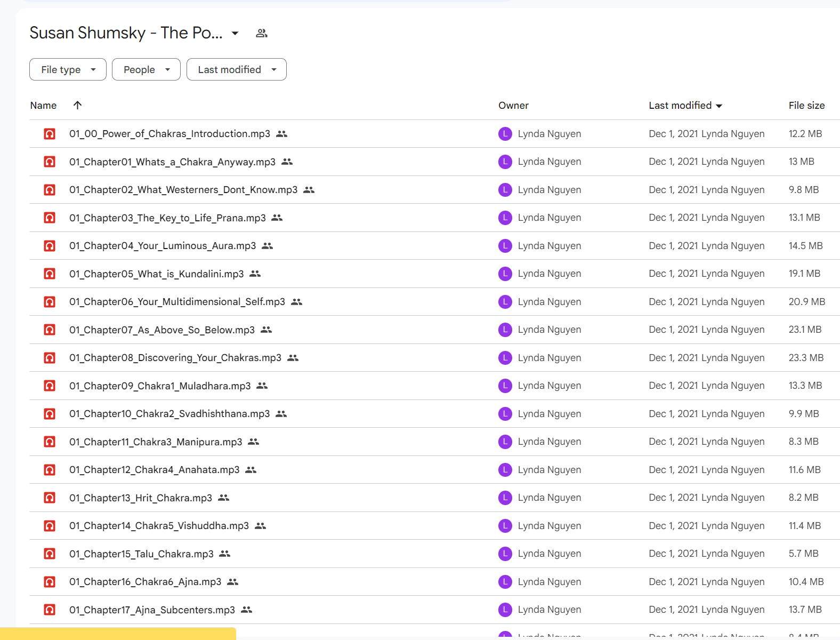Open the Last modified filter chip
Image resolution: width=840 pixels, height=640 pixels.
[236, 69]
